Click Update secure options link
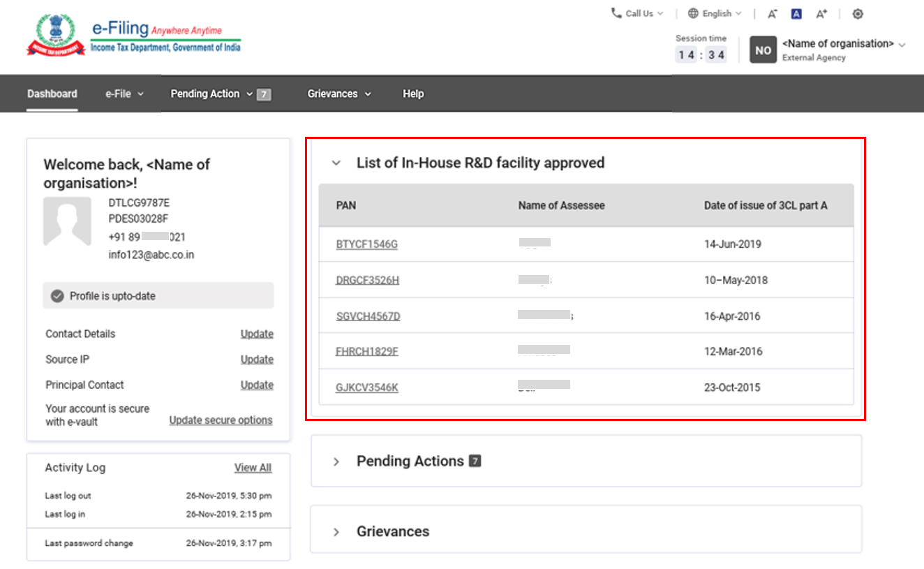Image resolution: width=924 pixels, height=569 pixels. (221, 420)
